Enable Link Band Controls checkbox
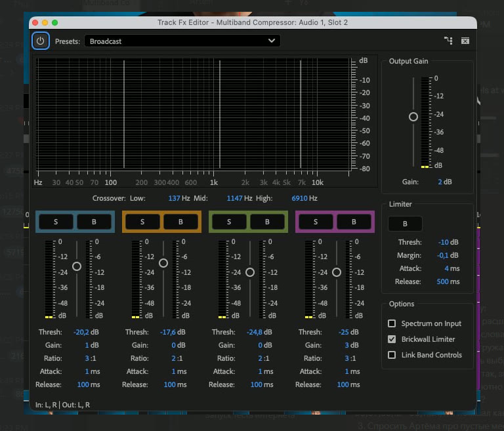The width and height of the screenshot is (504, 431). pyautogui.click(x=392, y=355)
